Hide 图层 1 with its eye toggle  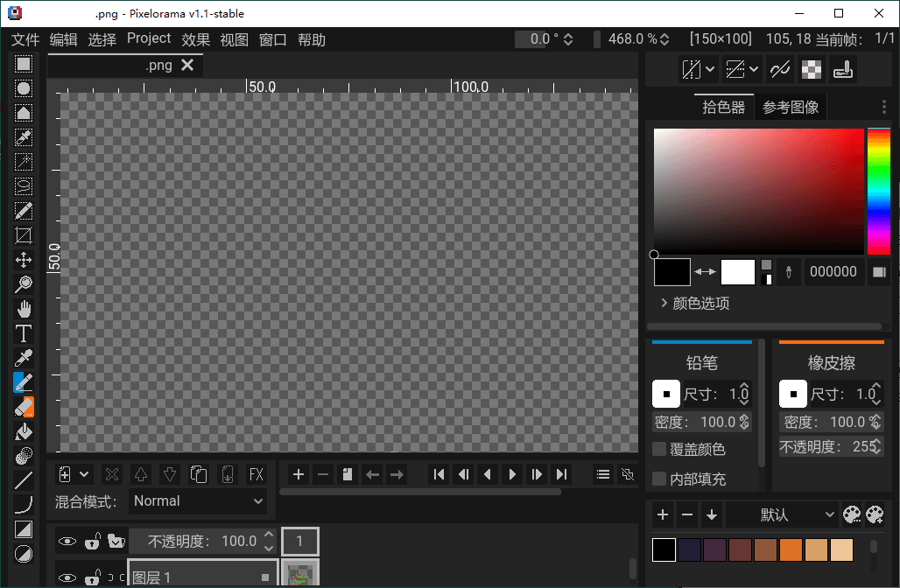[67, 577]
